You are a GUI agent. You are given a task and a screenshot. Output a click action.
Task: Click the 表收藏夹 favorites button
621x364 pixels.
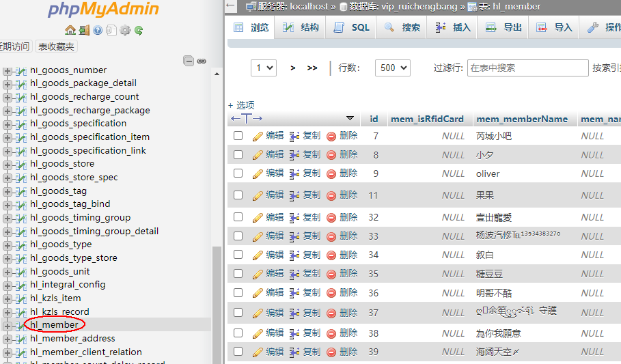(56, 46)
